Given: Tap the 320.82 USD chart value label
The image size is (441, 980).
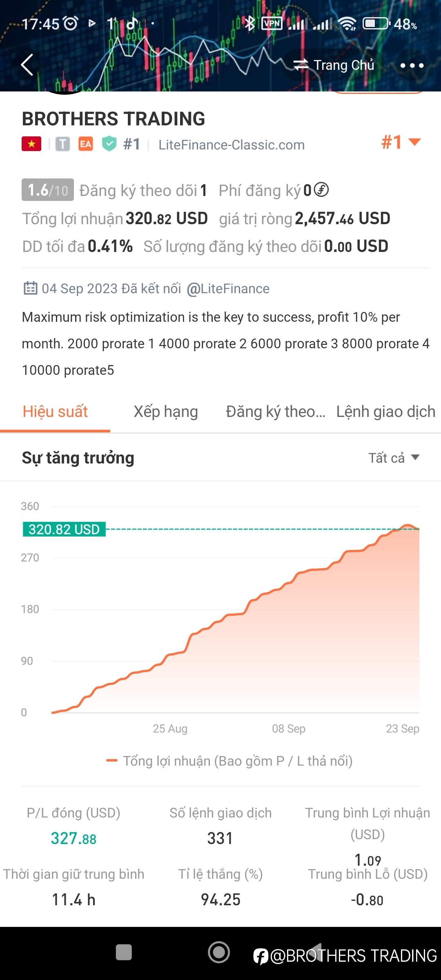Looking at the screenshot, I should point(64,529).
